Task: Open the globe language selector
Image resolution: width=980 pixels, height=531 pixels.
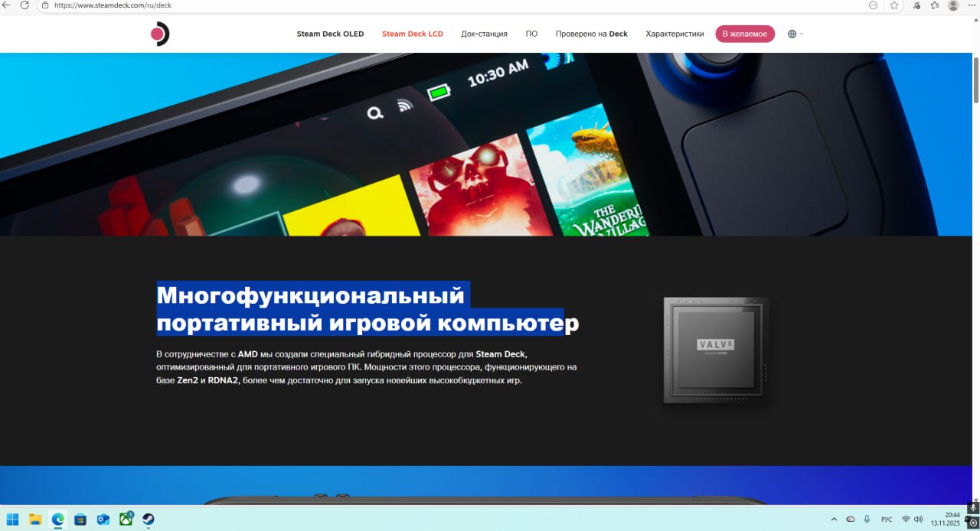Action: click(x=795, y=34)
